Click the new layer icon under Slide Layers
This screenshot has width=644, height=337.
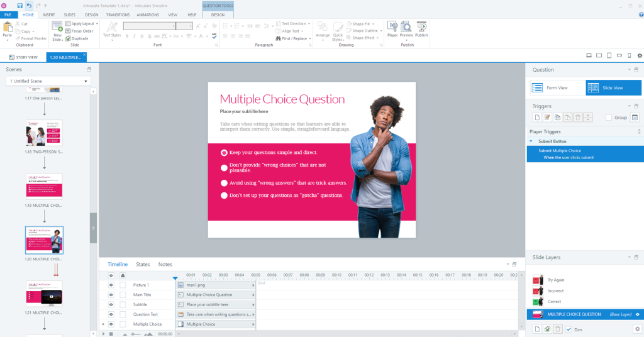tap(537, 329)
